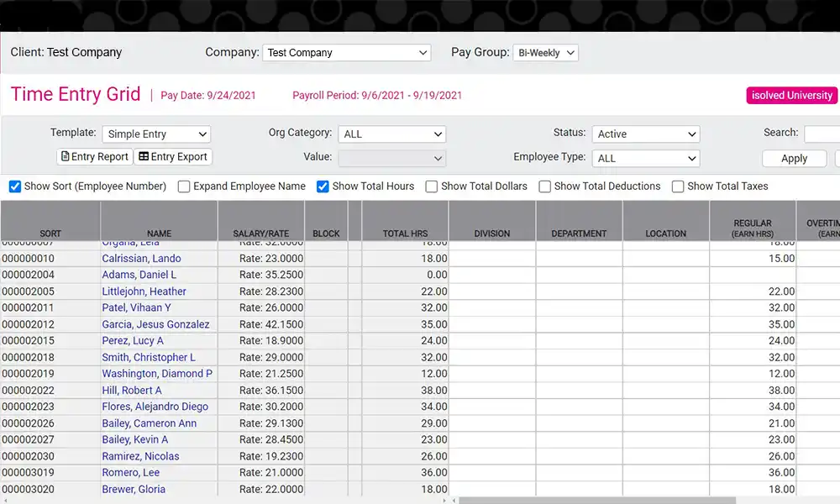
Task: Open isolved University
Action: point(790,95)
